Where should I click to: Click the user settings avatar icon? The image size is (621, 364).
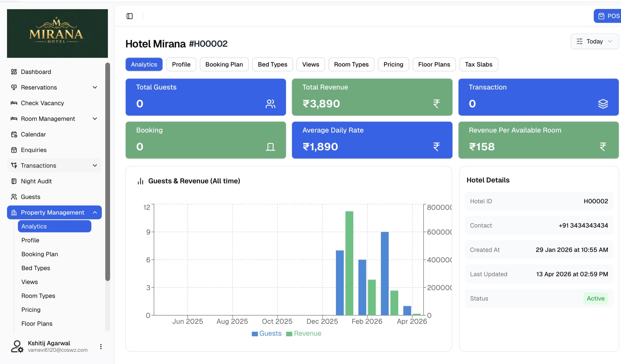coord(17,346)
